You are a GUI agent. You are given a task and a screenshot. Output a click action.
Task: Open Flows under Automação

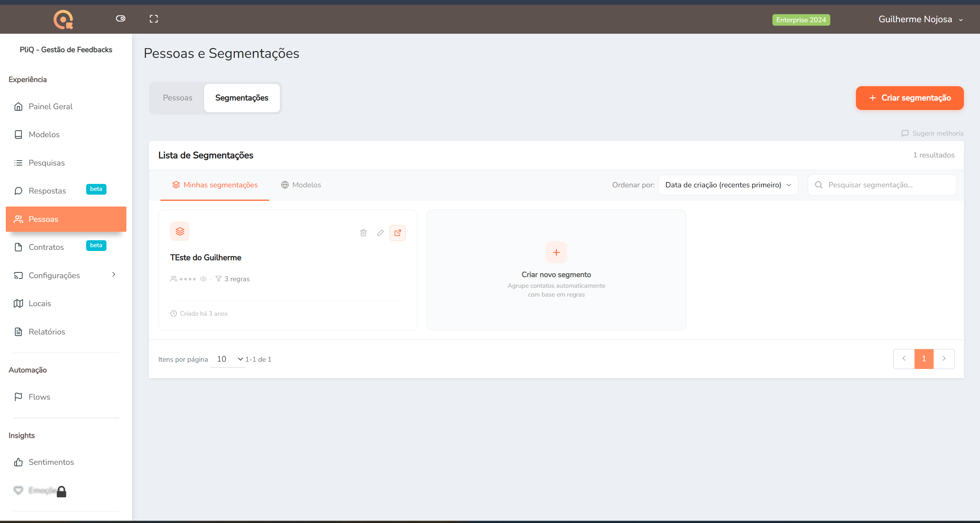point(66,397)
